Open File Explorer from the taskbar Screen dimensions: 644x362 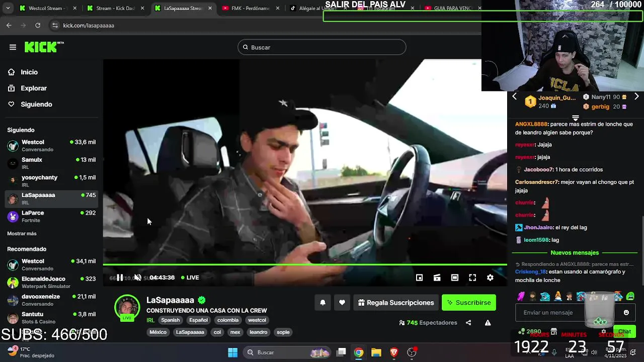point(376,352)
